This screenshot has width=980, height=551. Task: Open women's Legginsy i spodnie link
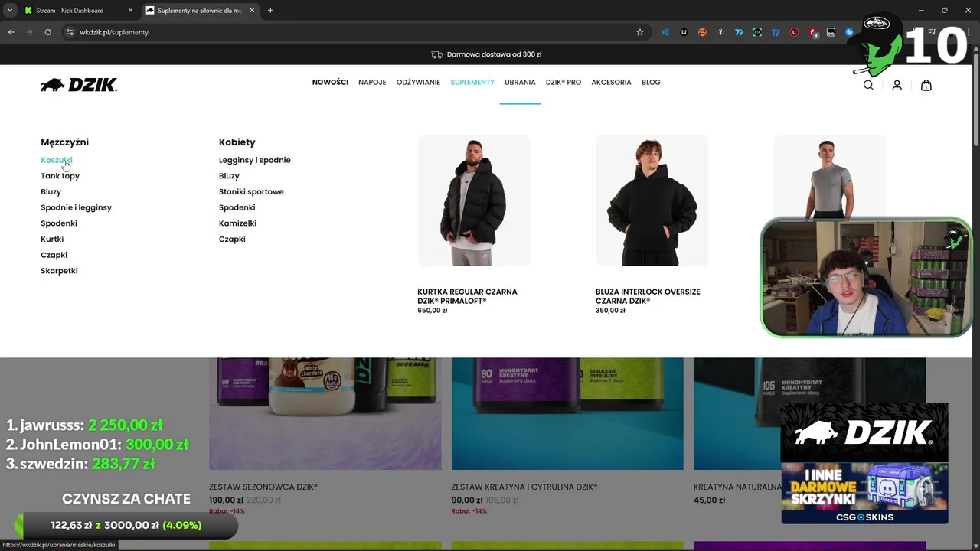click(254, 160)
